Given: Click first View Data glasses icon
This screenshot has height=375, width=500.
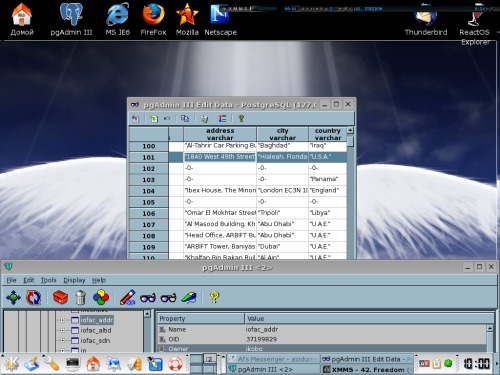Looking at the screenshot, I should click(x=148, y=298).
